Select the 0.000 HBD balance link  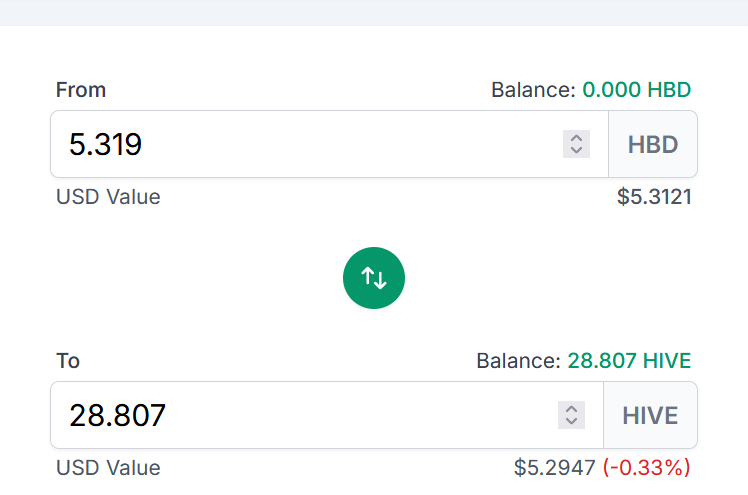click(637, 90)
